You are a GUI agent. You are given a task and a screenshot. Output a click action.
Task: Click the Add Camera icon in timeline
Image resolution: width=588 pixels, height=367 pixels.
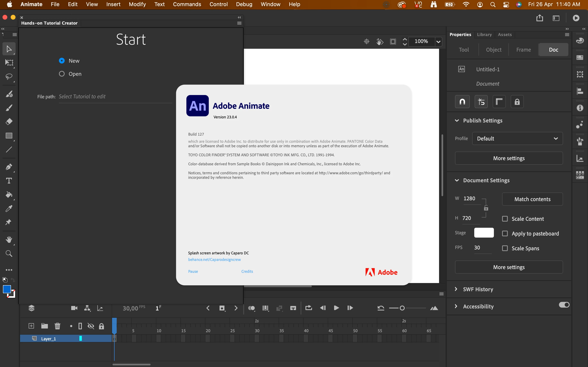pyautogui.click(x=74, y=308)
